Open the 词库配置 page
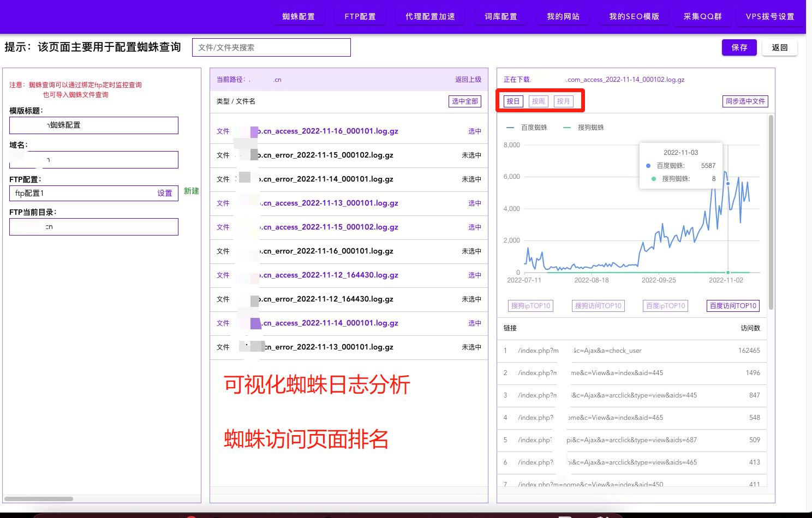Viewport: 812px width, 518px height. [x=500, y=16]
